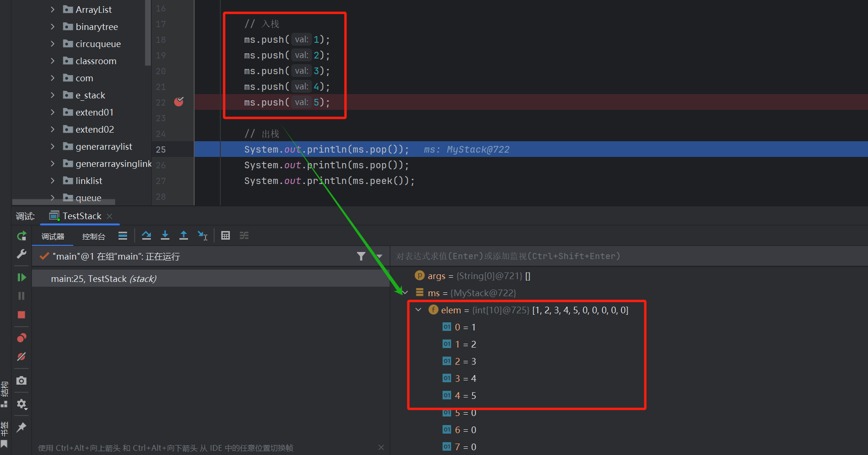Close the frame-switching hint notification
This screenshot has width=868, height=455.
click(381, 447)
